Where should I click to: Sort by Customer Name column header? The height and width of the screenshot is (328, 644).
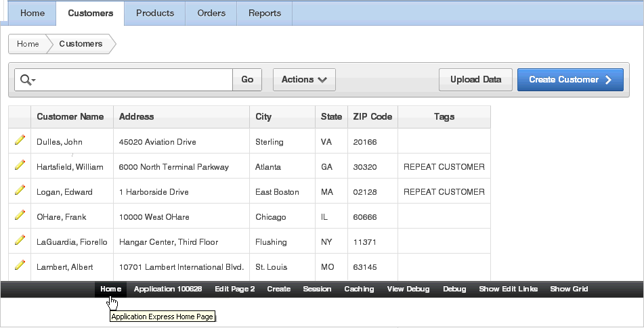70,116
